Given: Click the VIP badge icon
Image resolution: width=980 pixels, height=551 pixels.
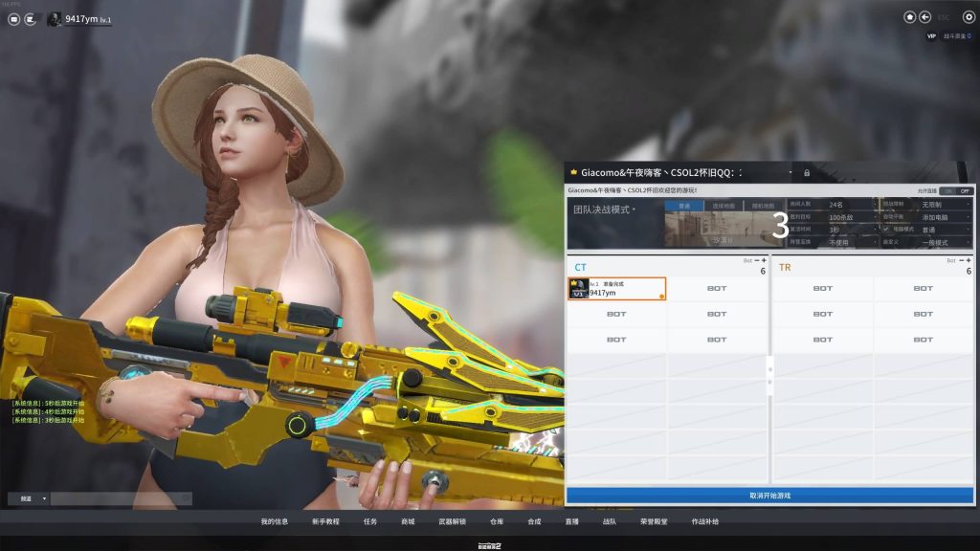Looking at the screenshot, I should coord(931,36).
